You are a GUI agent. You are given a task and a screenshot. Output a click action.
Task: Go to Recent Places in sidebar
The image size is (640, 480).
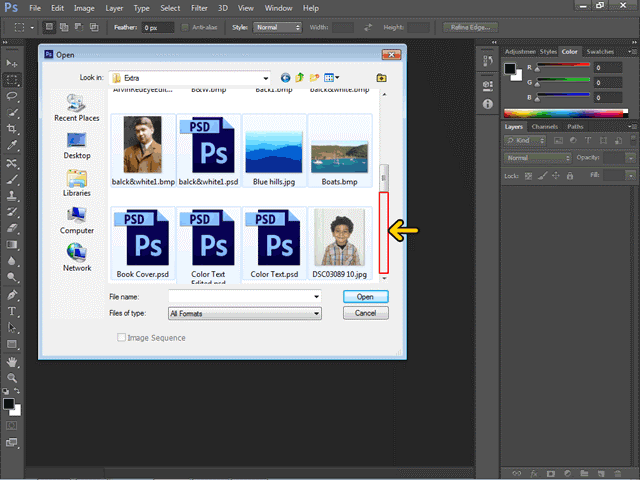(77, 108)
